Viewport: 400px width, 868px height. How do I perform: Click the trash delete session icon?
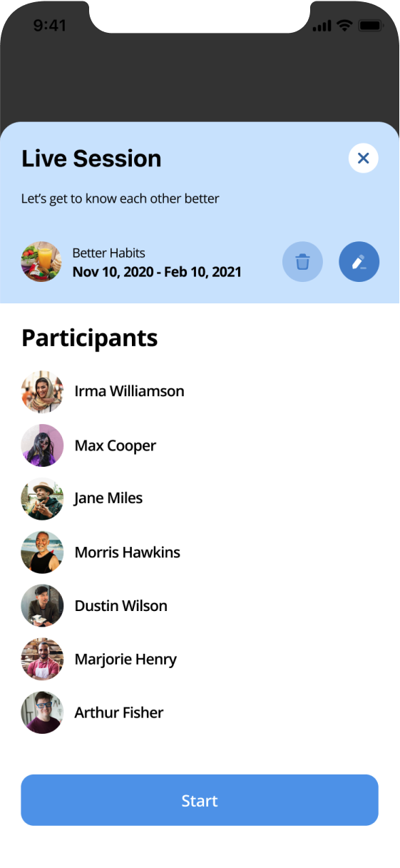(x=302, y=262)
